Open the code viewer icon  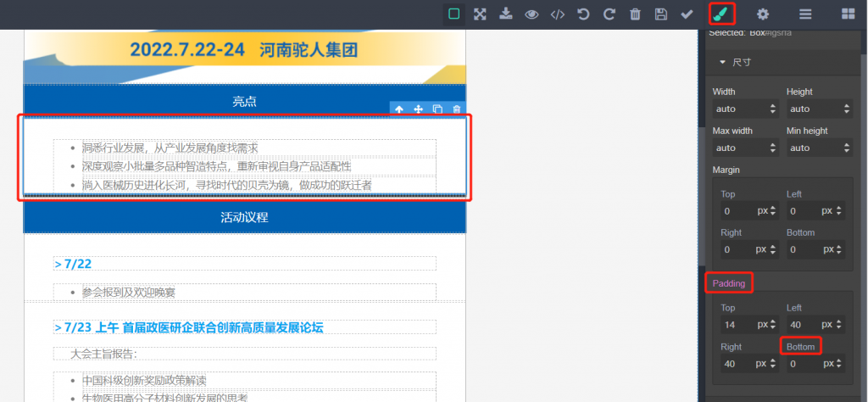click(x=558, y=14)
